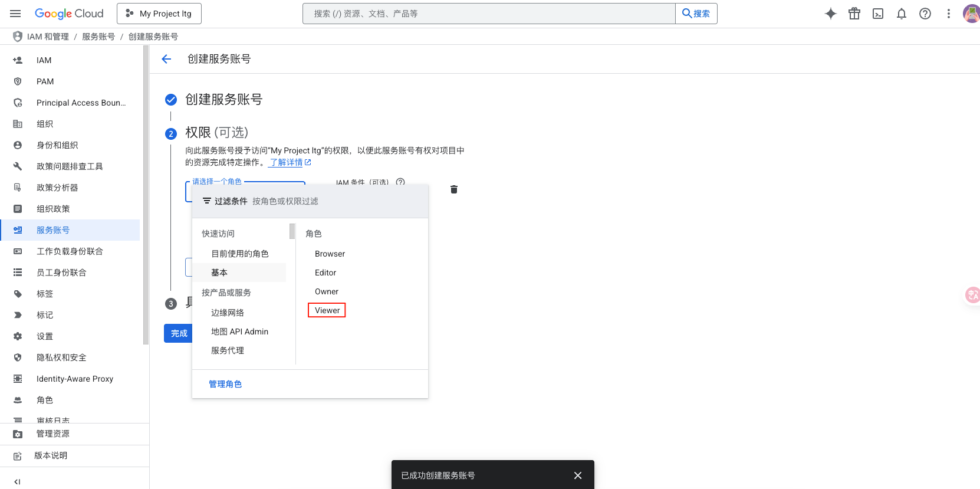The image size is (980, 489).
Task: Click the back arrow beside 创建服务账号
Action: (x=166, y=59)
